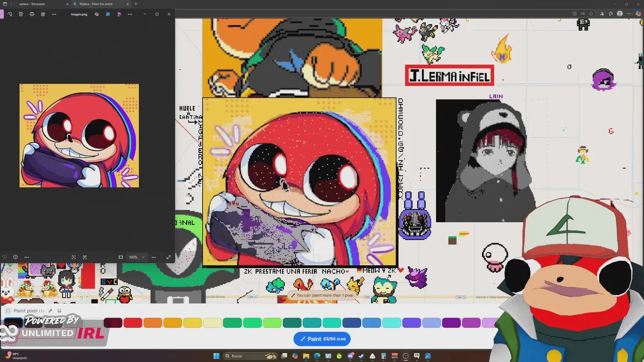Click the tab actions icon at browser left
The width and height of the screenshot is (644, 362).
pyautogui.click(x=5, y=4)
